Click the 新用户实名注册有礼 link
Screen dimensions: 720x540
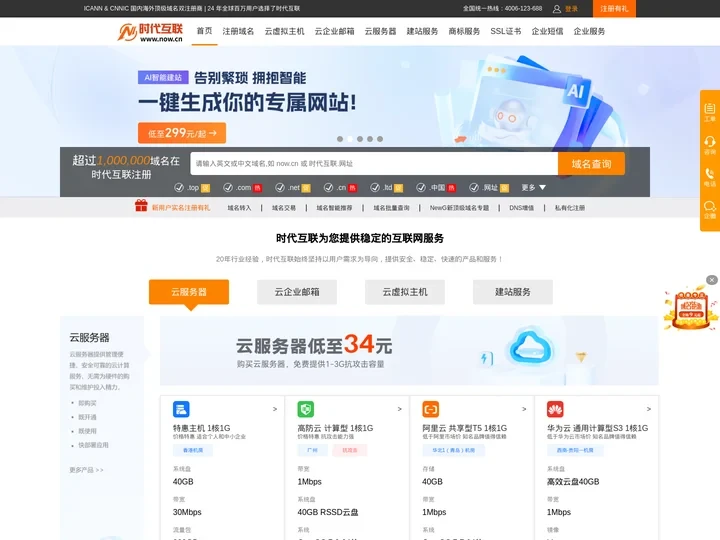181,208
